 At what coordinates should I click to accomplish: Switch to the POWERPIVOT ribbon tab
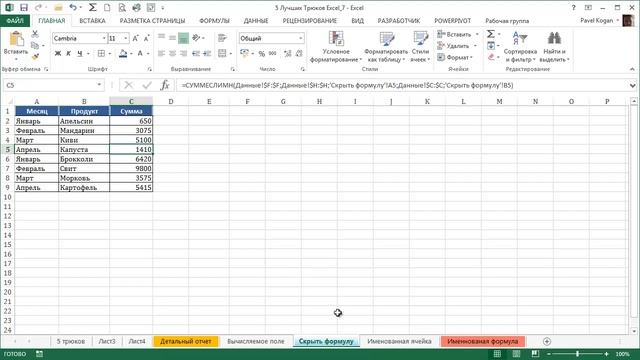point(452,20)
